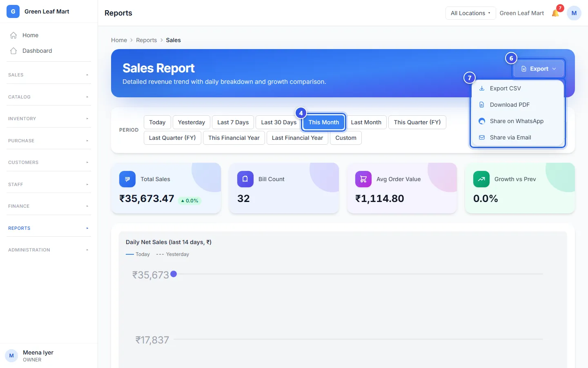Select the Yesterday period filter
Viewport: 588px width, 368px height.
(192, 122)
